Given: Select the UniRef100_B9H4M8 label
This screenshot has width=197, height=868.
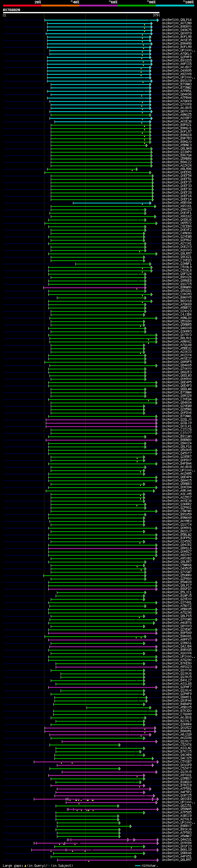Looking at the screenshot, I should (177, 44).
